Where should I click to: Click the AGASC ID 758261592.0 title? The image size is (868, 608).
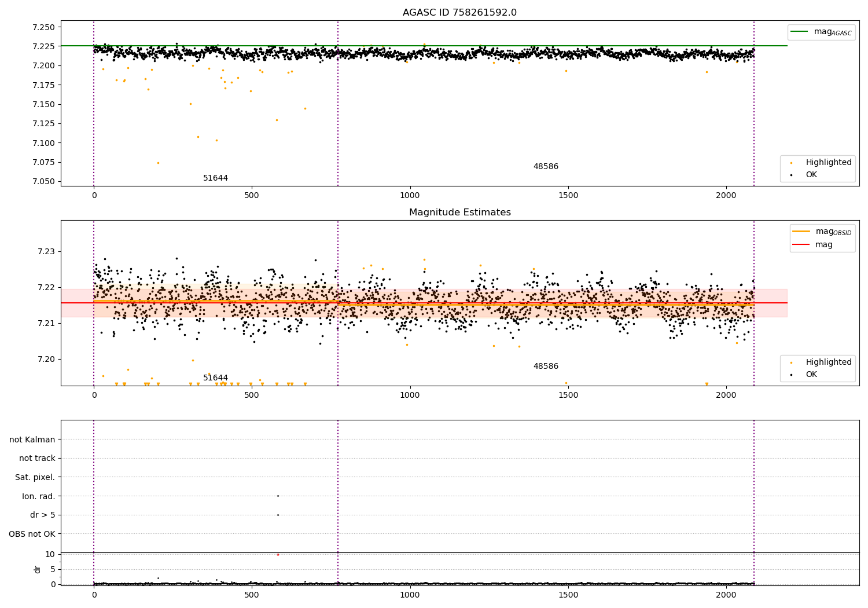(459, 13)
